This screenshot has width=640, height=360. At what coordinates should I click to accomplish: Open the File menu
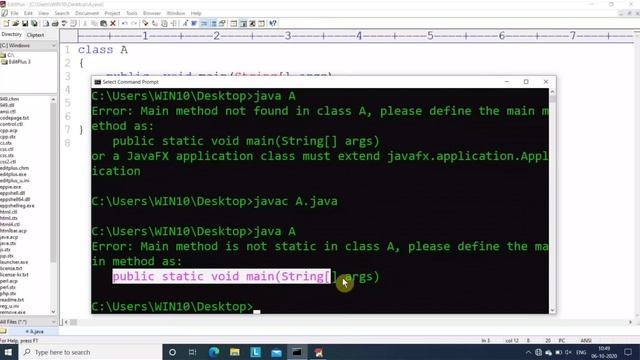[x=14, y=13]
